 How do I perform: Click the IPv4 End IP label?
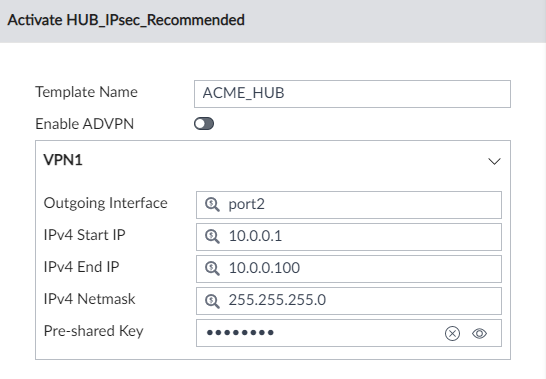coord(81,267)
